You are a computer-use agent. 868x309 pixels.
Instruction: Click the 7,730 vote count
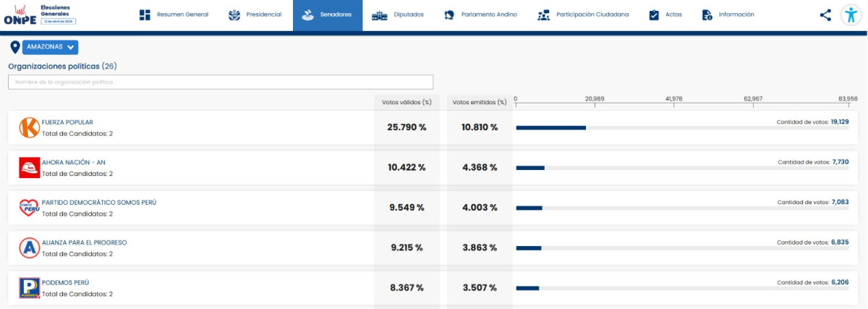point(841,162)
